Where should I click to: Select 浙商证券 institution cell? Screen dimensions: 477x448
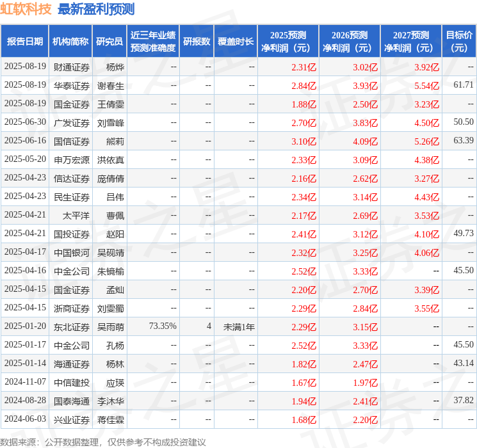pyautogui.click(x=72, y=308)
